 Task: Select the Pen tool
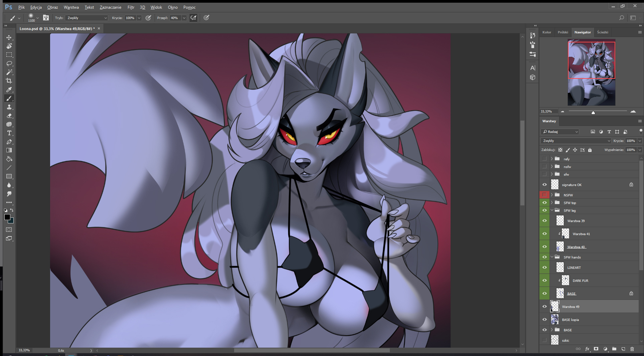pos(9,142)
